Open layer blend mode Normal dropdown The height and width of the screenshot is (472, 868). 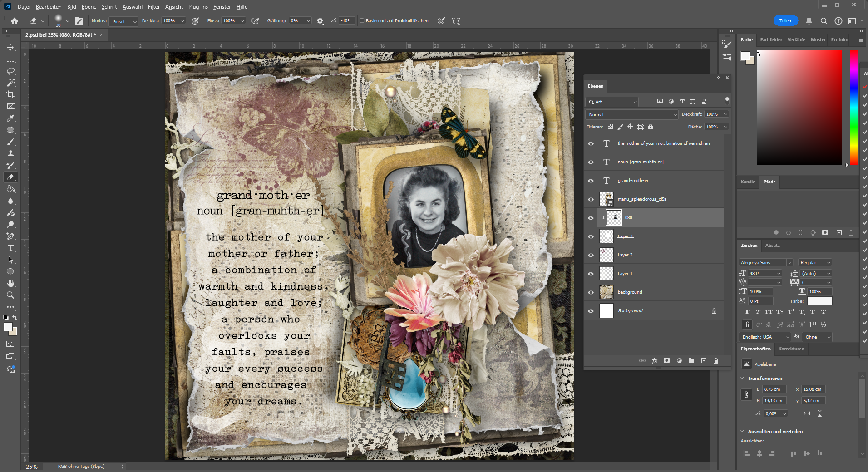[631, 114]
